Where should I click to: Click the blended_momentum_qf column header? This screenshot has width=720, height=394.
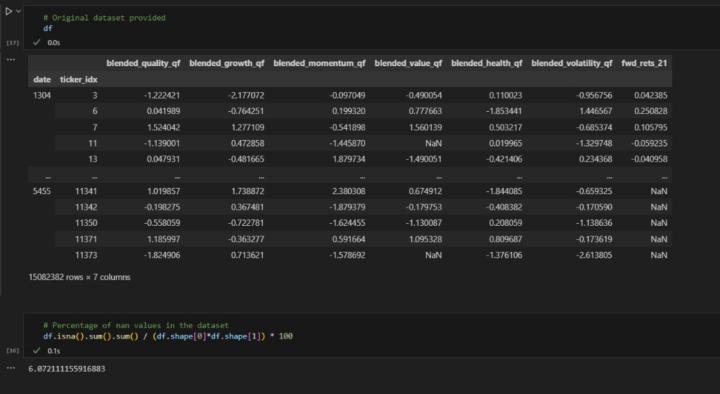click(319, 63)
